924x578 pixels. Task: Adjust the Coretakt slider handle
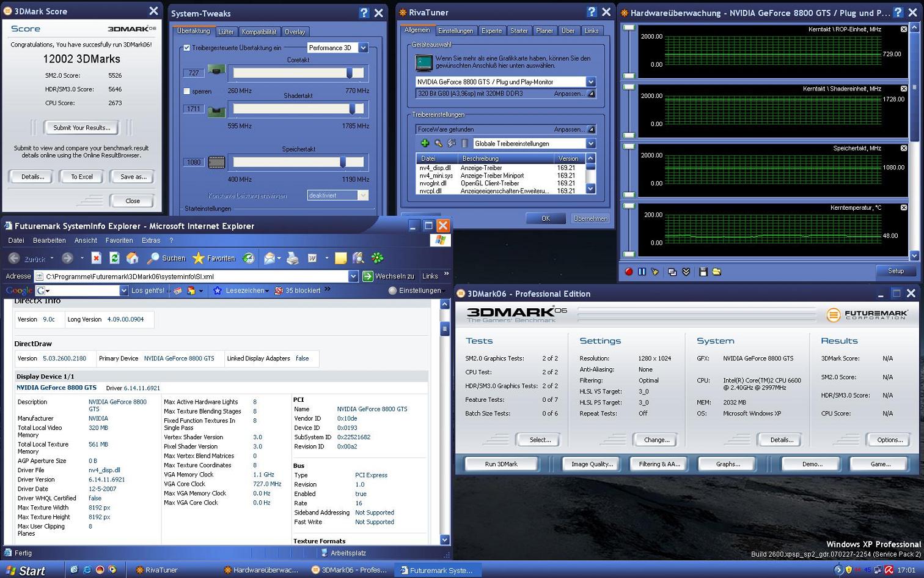click(x=350, y=73)
